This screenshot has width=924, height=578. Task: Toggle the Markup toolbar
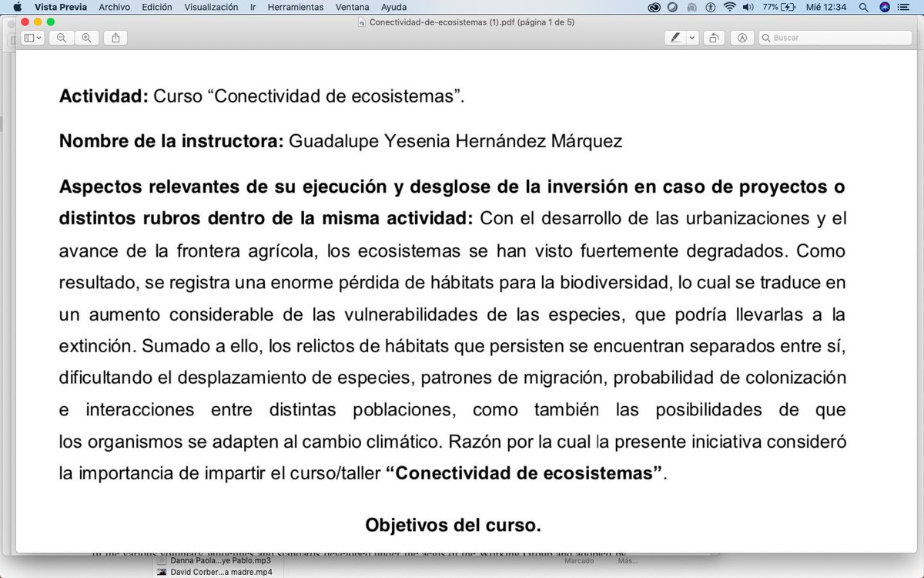click(x=742, y=37)
